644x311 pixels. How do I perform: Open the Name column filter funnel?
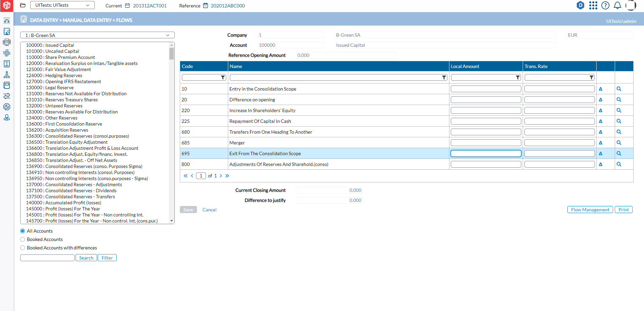click(x=444, y=77)
